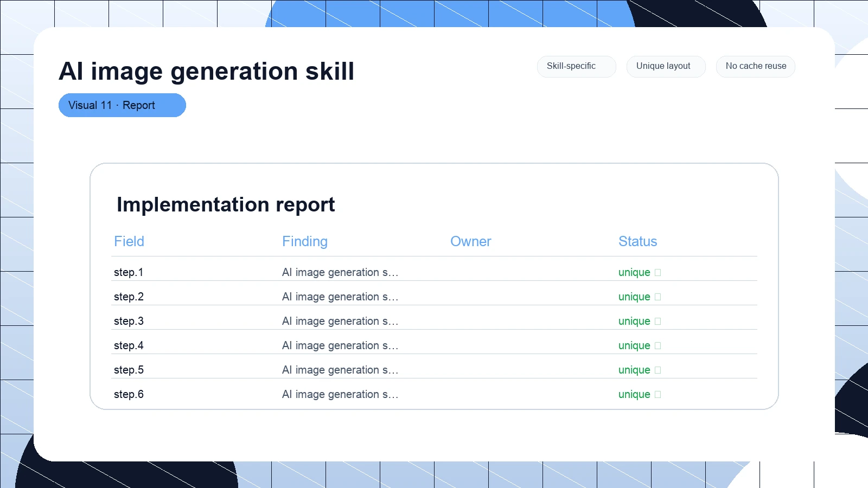Select the step.3 field cell

pyautogui.click(x=129, y=321)
